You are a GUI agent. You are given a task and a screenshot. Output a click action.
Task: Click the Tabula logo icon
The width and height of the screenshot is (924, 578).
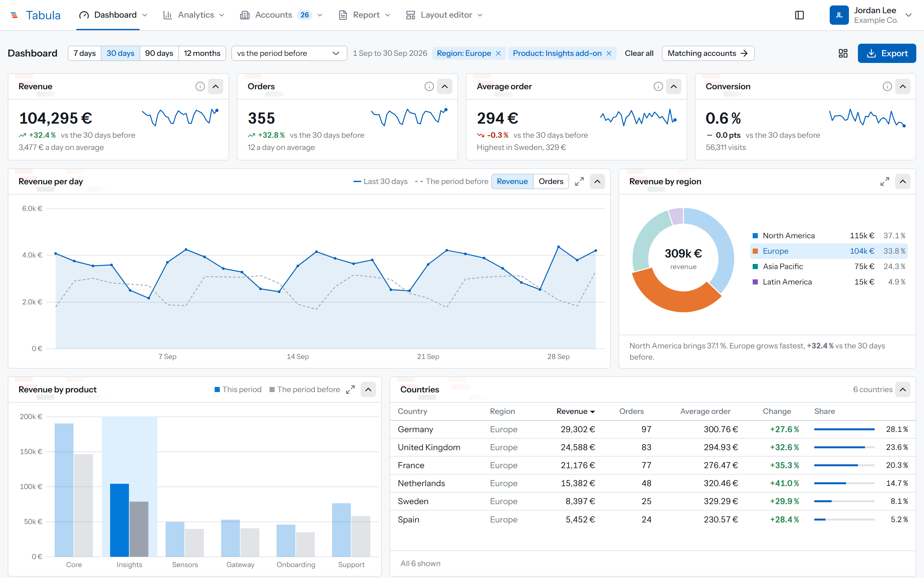tap(14, 15)
